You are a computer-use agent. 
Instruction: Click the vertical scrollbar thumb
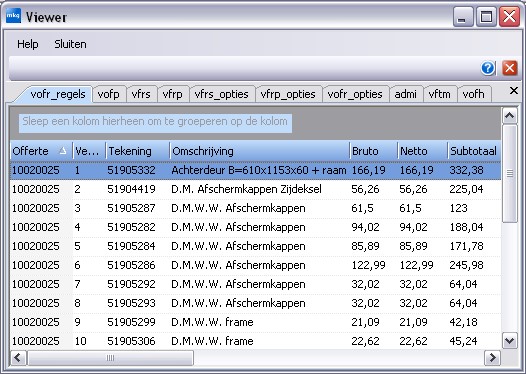click(510, 173)
